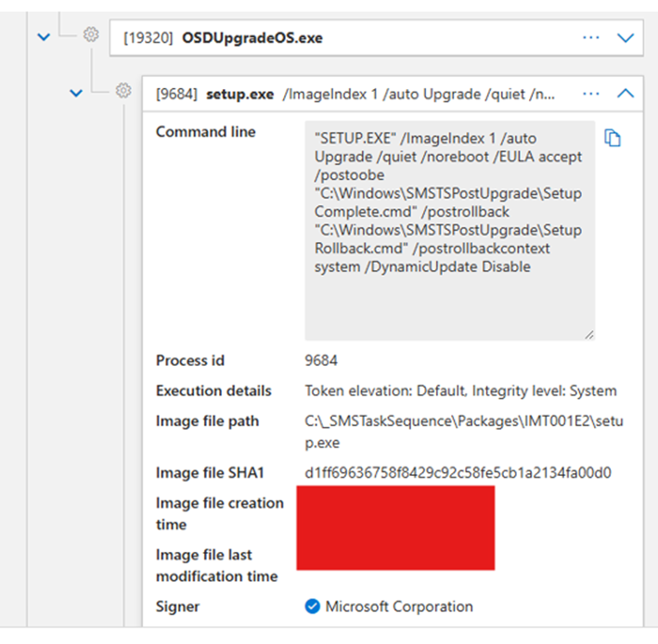Select the OSDUpgradeOS.exe process entry

(x=252, y=38)
